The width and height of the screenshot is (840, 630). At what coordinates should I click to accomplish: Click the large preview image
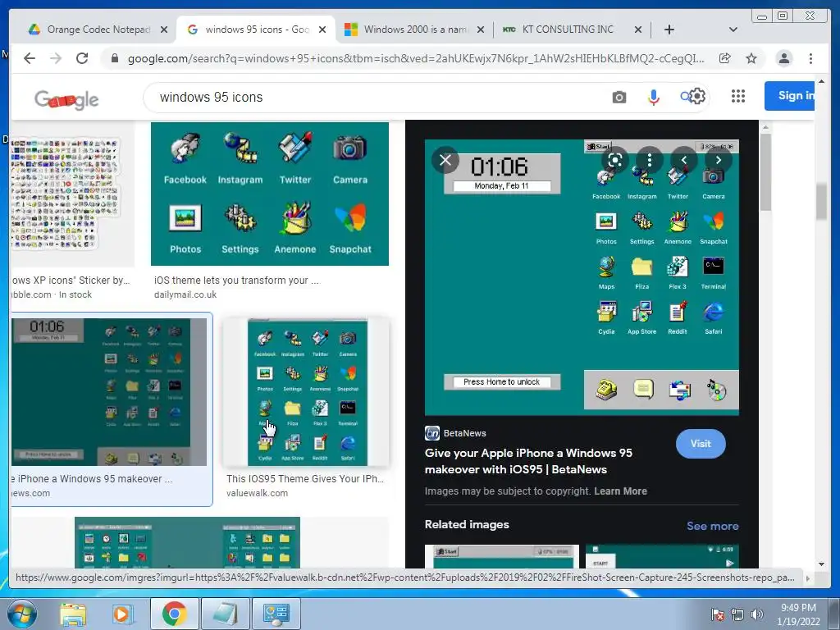pos(582,277)
